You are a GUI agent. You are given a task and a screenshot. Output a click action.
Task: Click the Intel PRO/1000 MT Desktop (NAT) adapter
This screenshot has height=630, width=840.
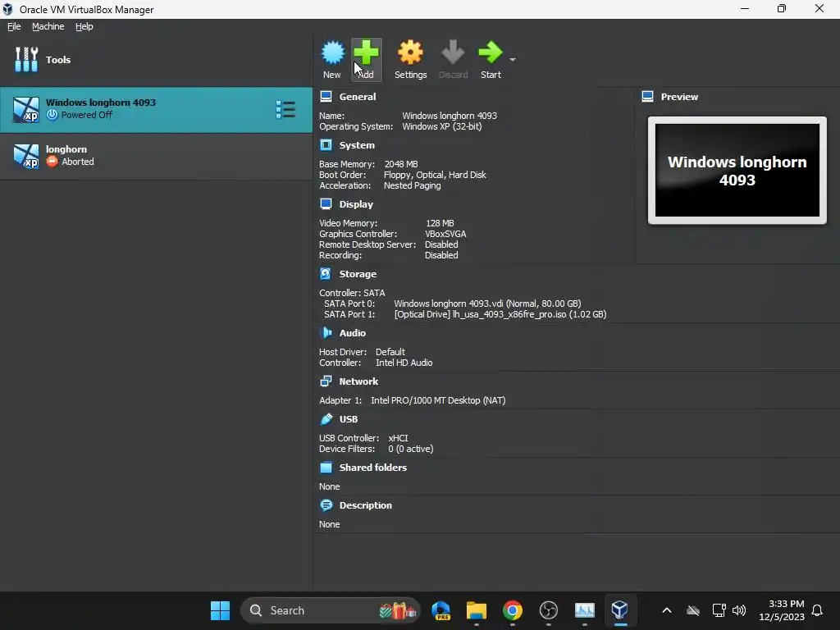(438, 400)
